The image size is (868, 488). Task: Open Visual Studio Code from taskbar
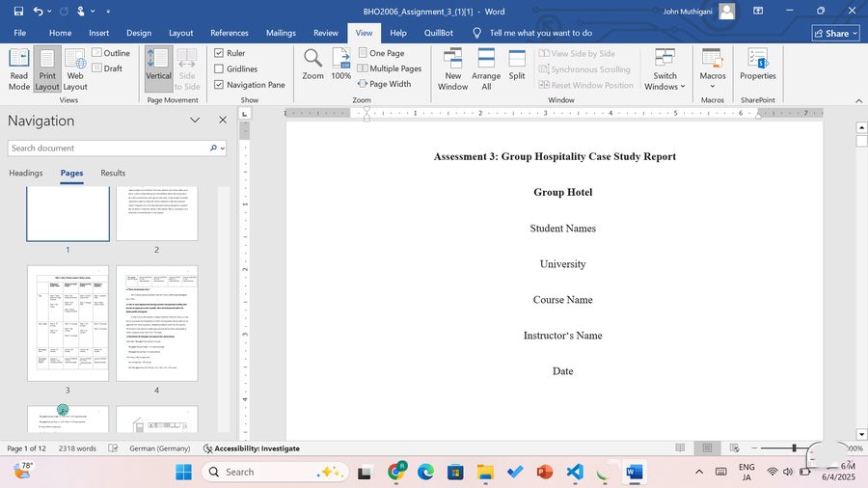[x=575, y=472]
